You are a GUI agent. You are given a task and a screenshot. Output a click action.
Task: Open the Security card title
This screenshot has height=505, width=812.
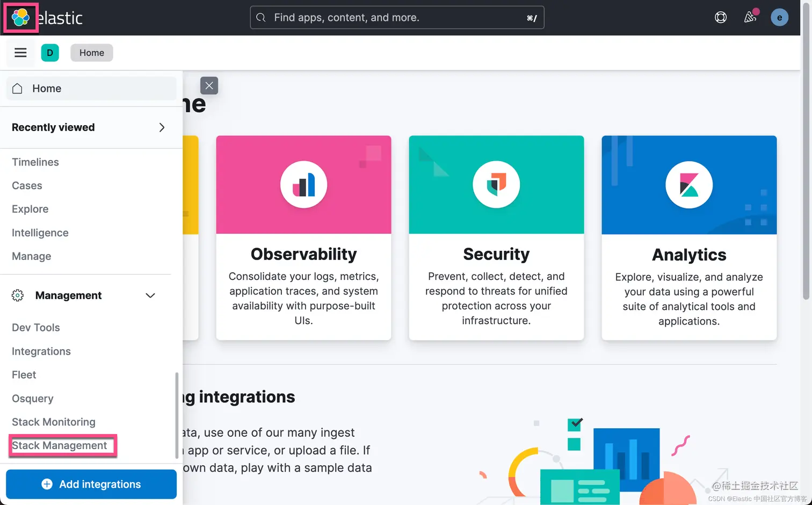click(x=496, y=254)
